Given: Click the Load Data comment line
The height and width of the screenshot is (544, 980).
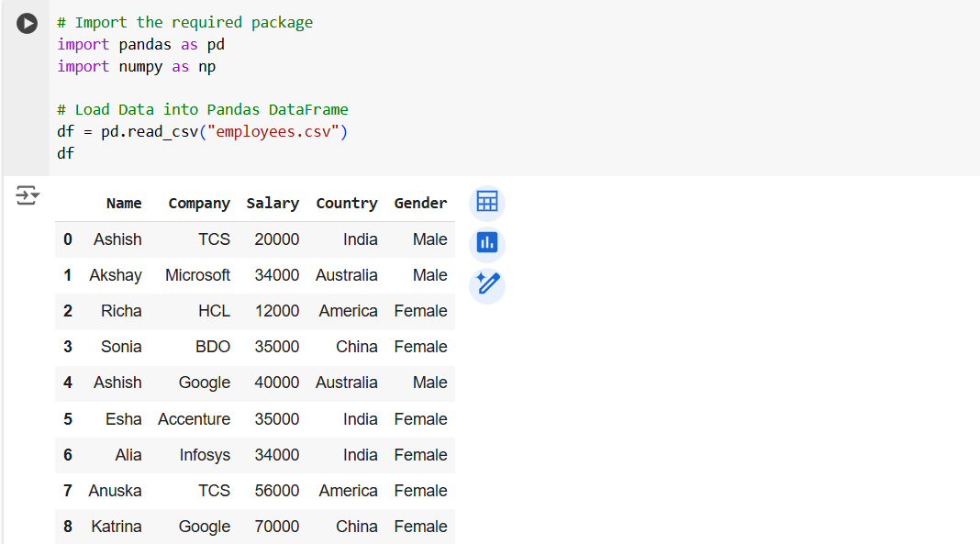Looking at the screenshot, I should [202, 109].
